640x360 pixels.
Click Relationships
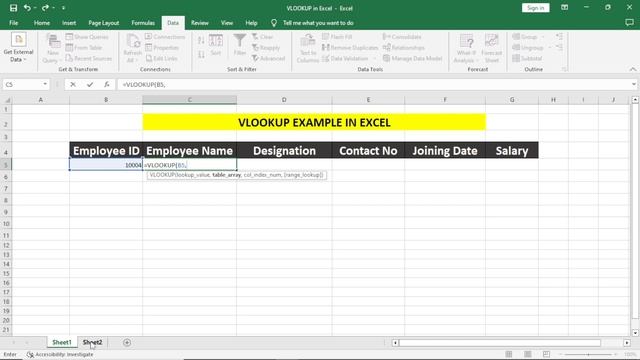(x=404, y=48)
